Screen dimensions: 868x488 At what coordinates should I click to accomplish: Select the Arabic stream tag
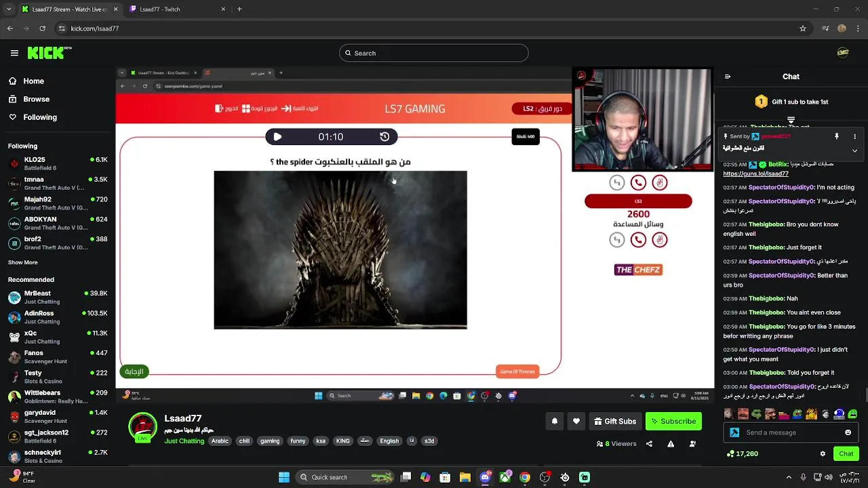[x=220, y=441]
